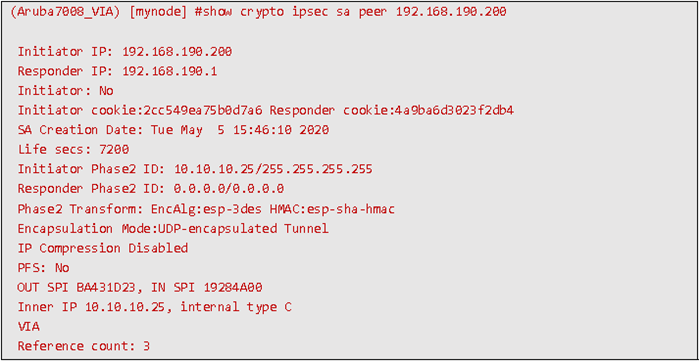The image size is (700, 363).
Task: Click the 'PFS: No' line
Action: pos(43,267)
